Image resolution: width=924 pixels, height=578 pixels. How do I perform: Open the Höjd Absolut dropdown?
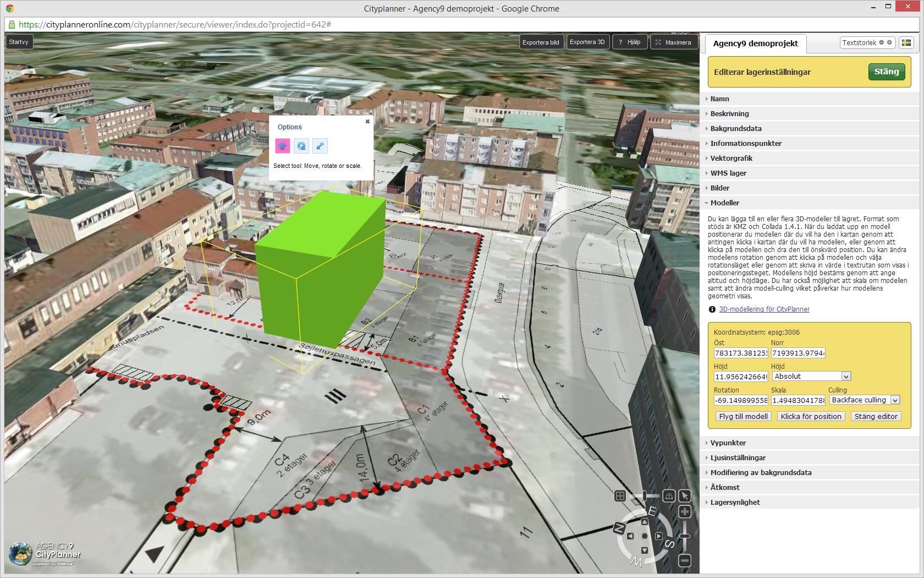coord(812,377)
